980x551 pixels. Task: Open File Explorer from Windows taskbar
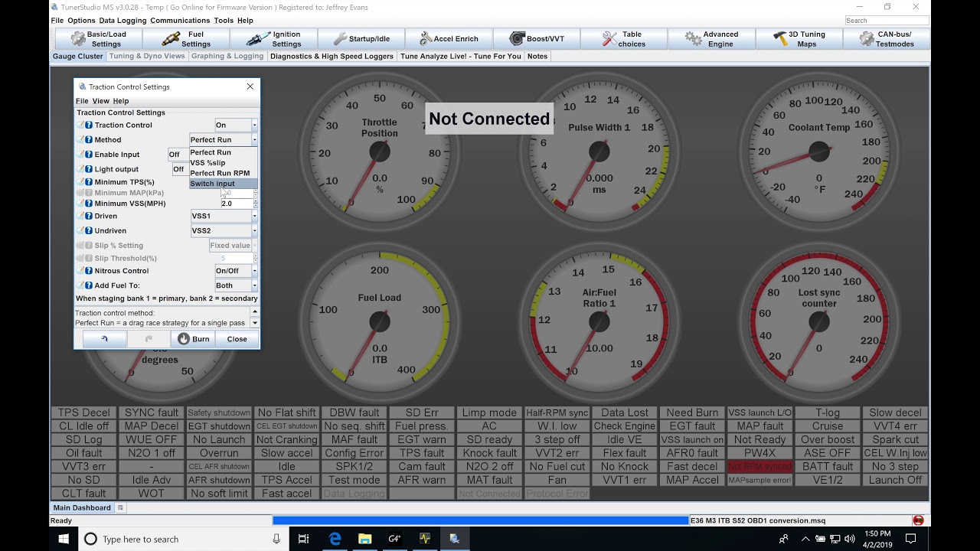tap(364, 539)
